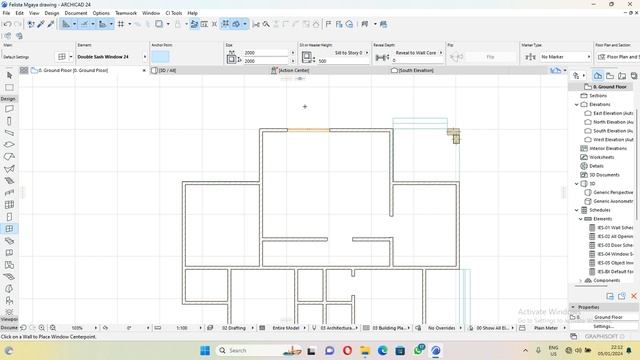Open the Teamwork menu

pos(126,13)
